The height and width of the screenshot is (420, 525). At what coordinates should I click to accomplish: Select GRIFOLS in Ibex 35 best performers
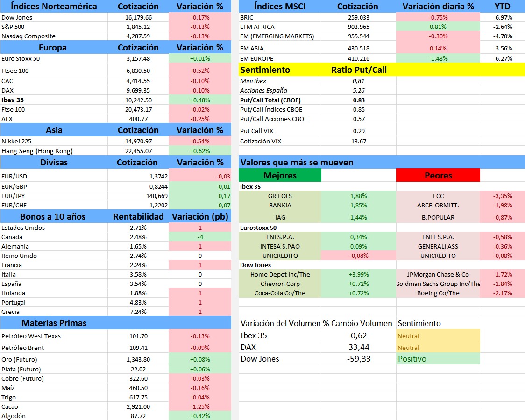point(280,196)
